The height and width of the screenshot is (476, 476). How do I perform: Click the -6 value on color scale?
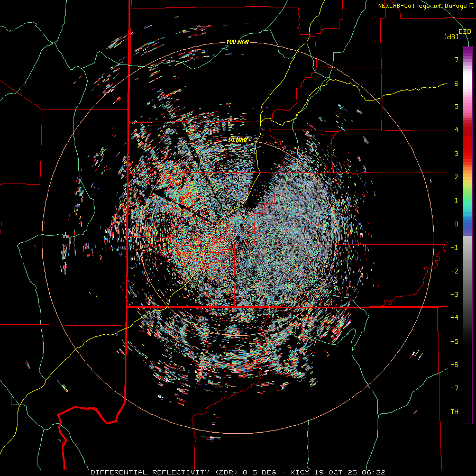point(454,365)
